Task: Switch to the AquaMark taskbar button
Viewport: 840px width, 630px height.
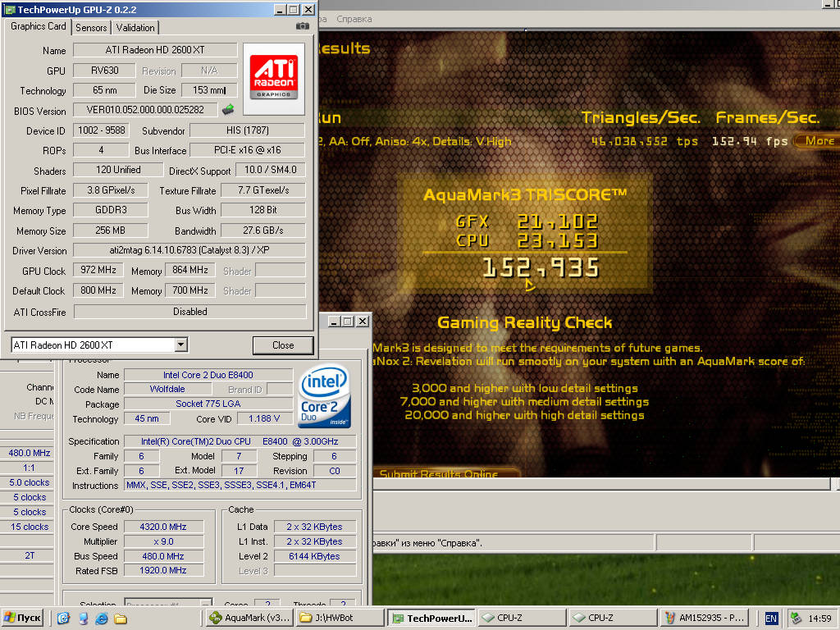Action: 250,618
